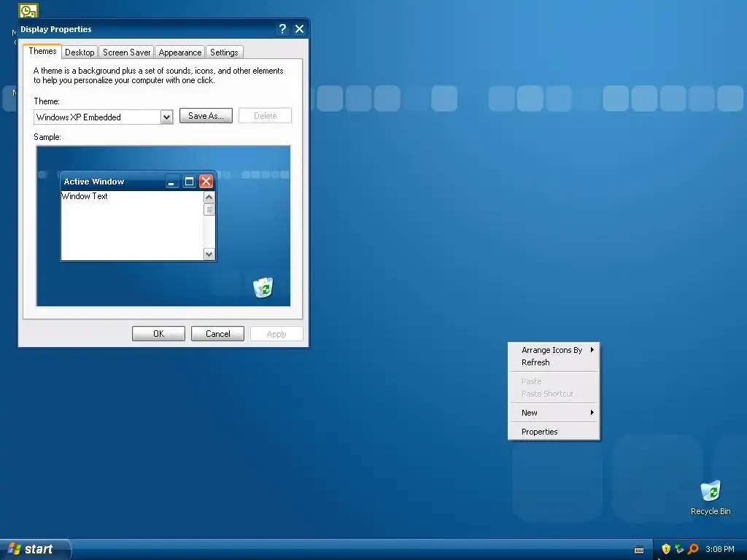Click the Recycle Bin in the sample preview
The height and width of the screenshot is (560, 747).
pos(263,287)
